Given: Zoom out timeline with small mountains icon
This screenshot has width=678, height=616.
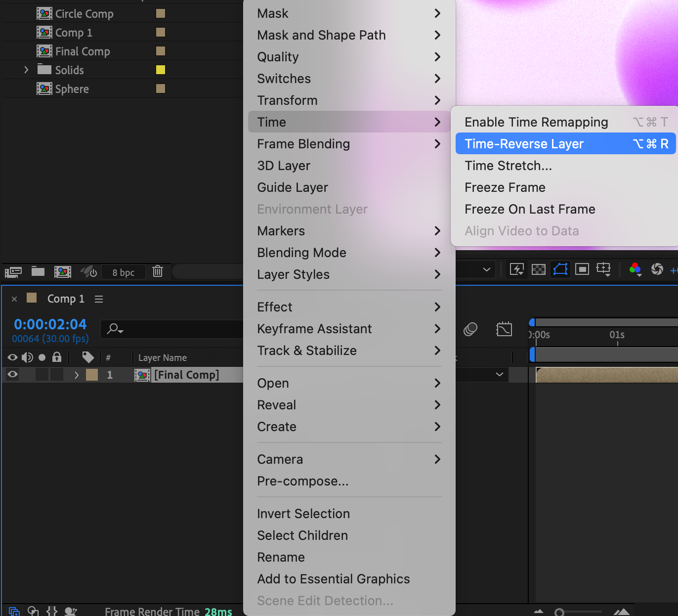Looking at the screenshot, I should coord(539,612).
